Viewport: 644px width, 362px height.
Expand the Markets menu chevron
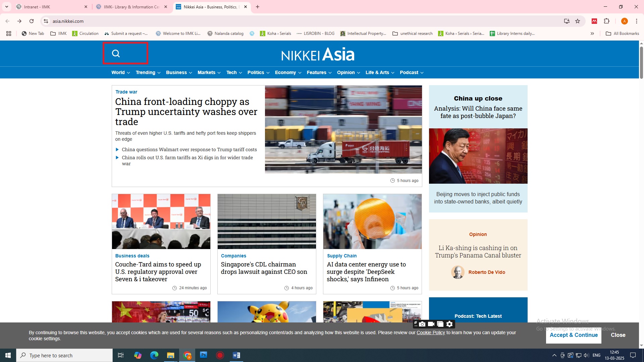219,73
